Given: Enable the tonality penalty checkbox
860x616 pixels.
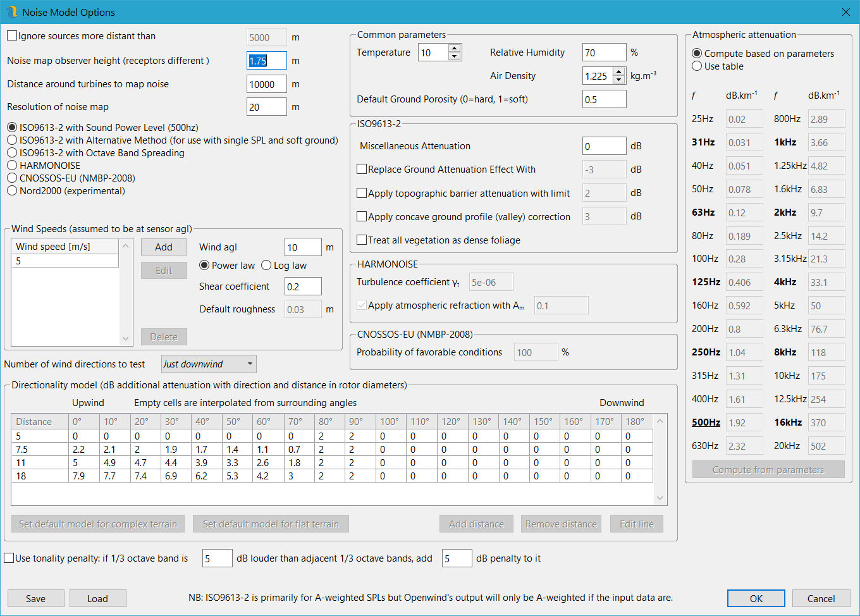Looking at the screenshot, I should [x=9, y=558].
